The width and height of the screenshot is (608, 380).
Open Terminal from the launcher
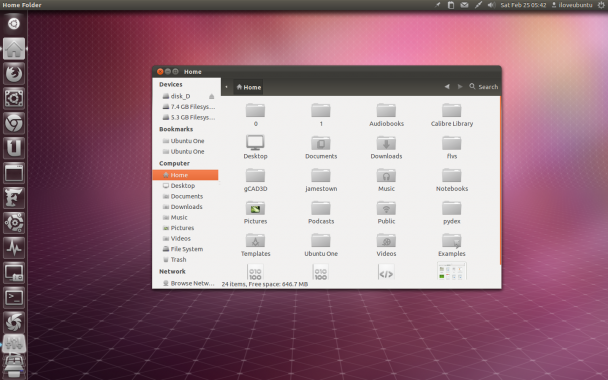tap(14, 298)
